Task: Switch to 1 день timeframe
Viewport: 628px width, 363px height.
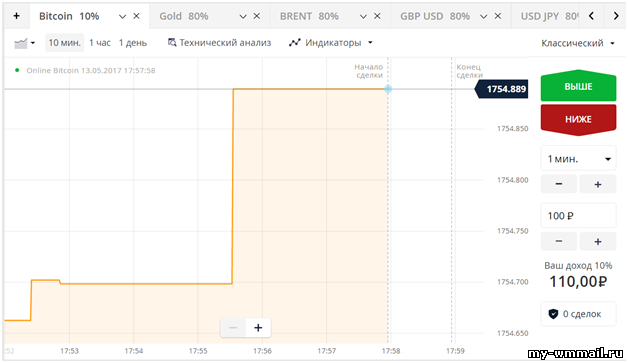Action: coord(133,42)
